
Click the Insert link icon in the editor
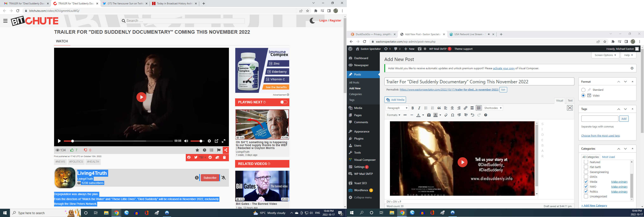tap(465, 108)
